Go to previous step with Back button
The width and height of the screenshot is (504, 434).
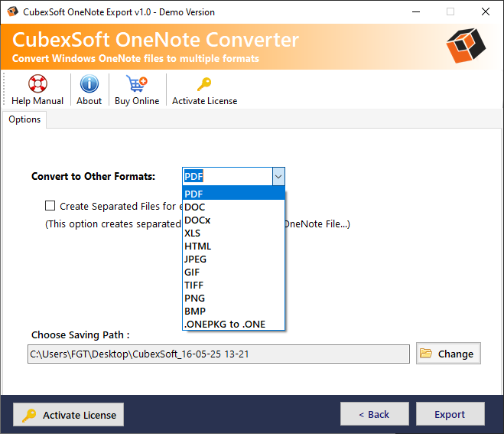tap(375, 414)
